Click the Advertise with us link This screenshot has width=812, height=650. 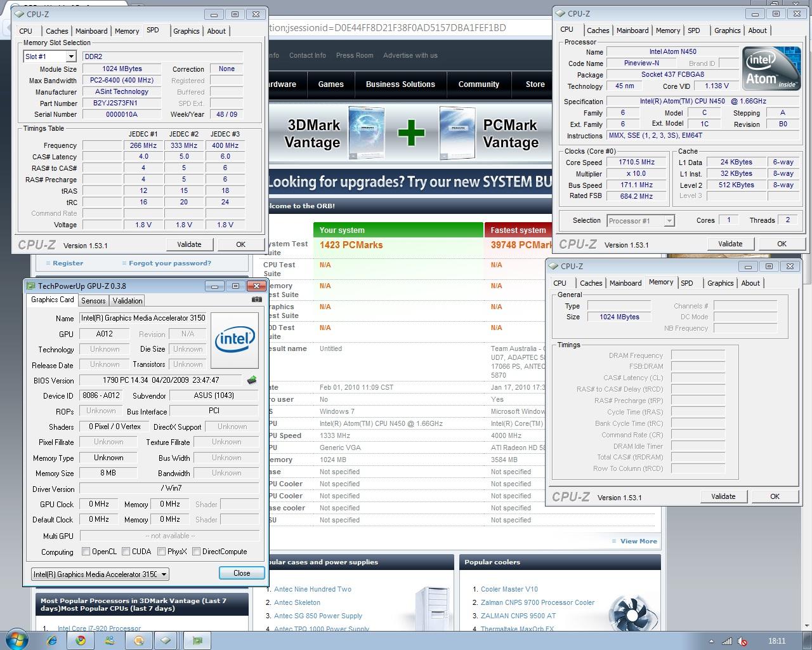coord(410,55)
